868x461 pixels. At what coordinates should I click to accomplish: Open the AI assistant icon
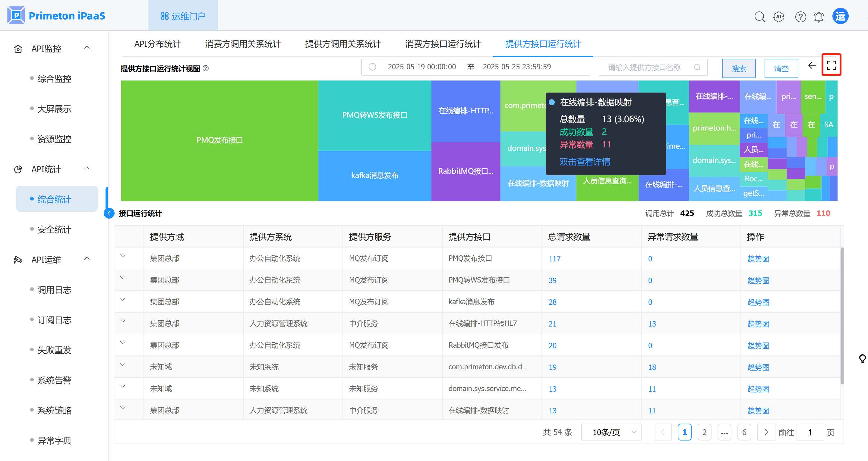tap(779, 17)
